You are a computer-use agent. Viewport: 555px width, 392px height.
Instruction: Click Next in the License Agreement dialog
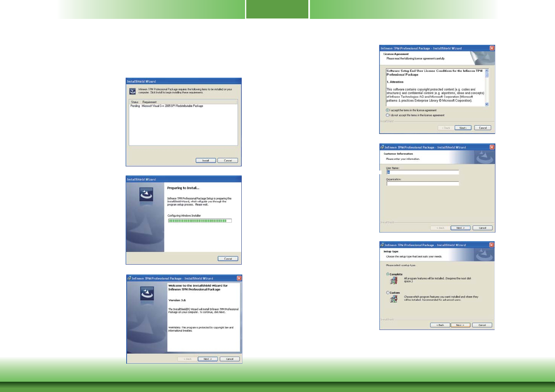[x=463, y=128]
